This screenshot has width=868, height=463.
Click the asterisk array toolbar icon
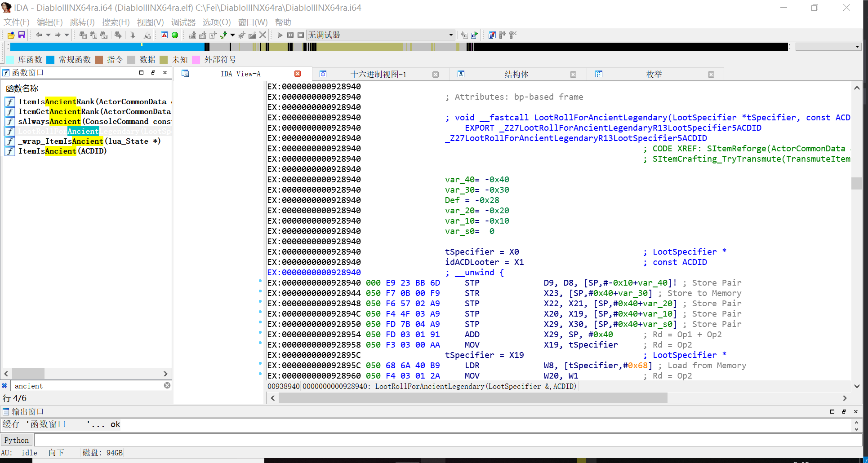[242, 35]
